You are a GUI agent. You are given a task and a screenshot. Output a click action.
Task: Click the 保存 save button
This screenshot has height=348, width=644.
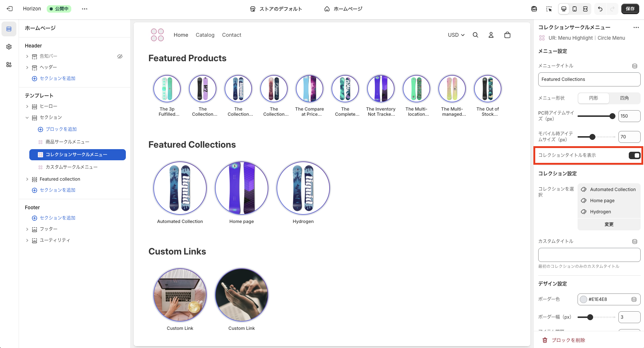click(x=630, y=9)
